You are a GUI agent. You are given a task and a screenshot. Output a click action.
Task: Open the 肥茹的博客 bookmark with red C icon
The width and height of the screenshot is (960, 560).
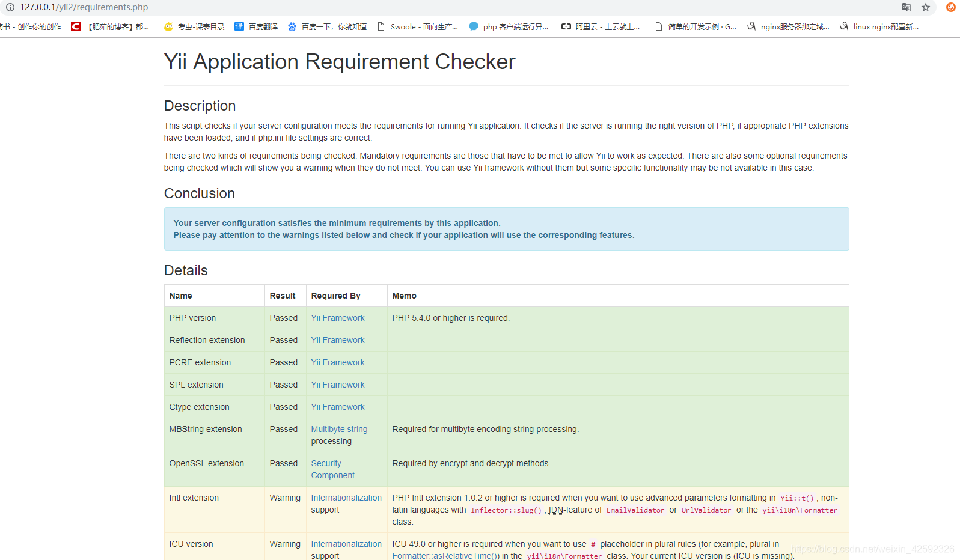coord(111,26)
